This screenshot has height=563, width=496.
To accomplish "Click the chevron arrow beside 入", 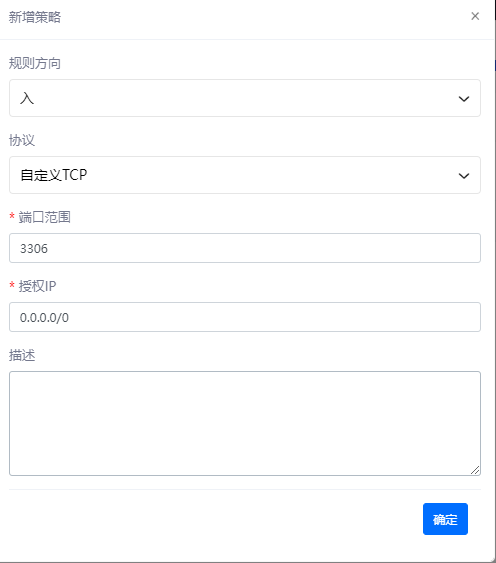I will pos(464,99).
